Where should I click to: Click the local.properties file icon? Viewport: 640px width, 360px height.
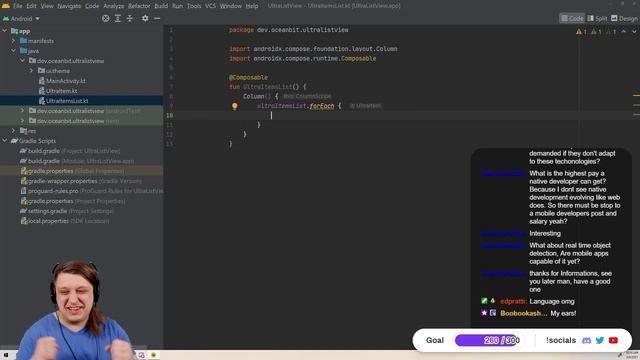pyautogui.click(x=24, y=221)
